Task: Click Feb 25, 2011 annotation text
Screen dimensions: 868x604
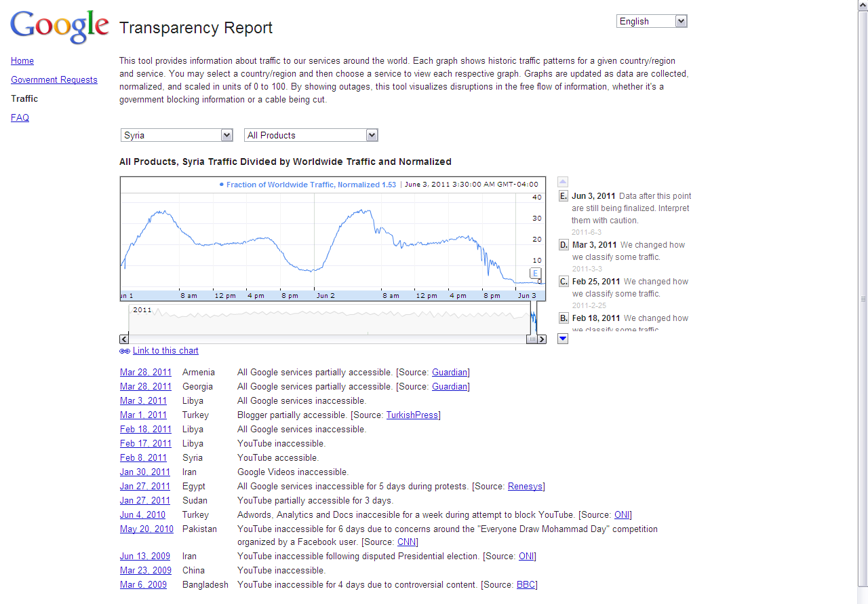Action: pyautogui.click(x=630, y=288)
